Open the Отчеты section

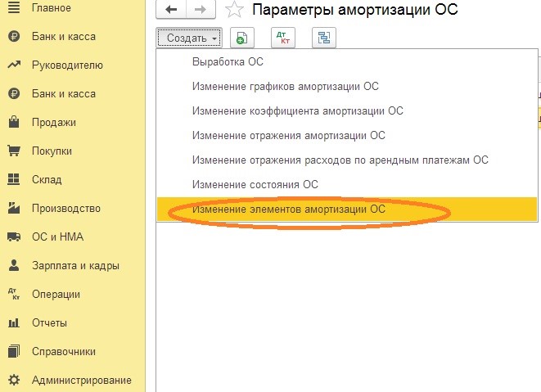tap(49, 322)
